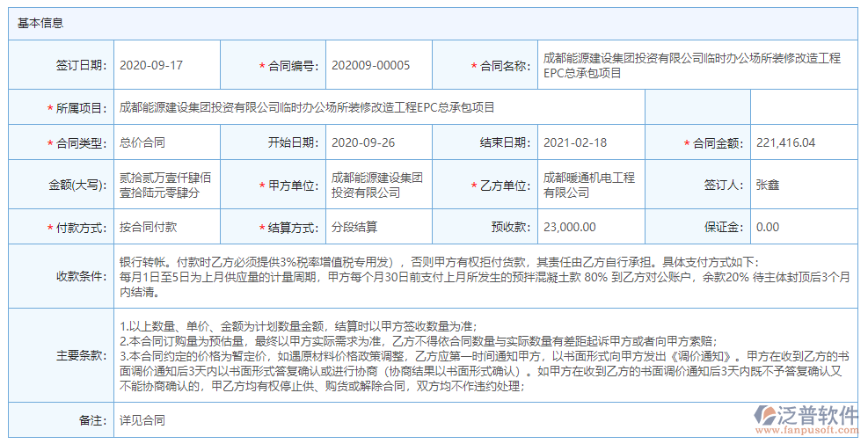868x444 pixels.
Task: Click the 乙方单位 value 成都暖通机电工程有限公司
Action: (589, 186)
